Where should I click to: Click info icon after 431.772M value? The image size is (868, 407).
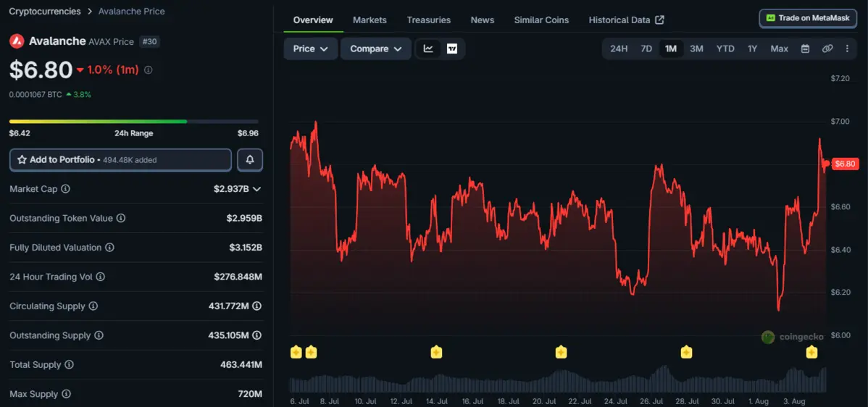257,306
